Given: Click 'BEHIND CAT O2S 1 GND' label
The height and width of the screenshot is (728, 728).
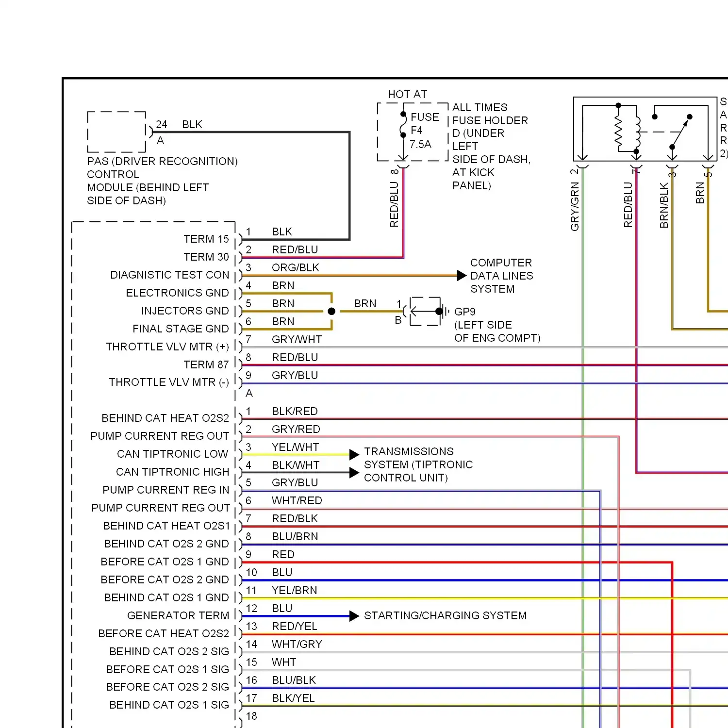Looking at the screenshot, I should pyautogui.click(x=166, y=598).
